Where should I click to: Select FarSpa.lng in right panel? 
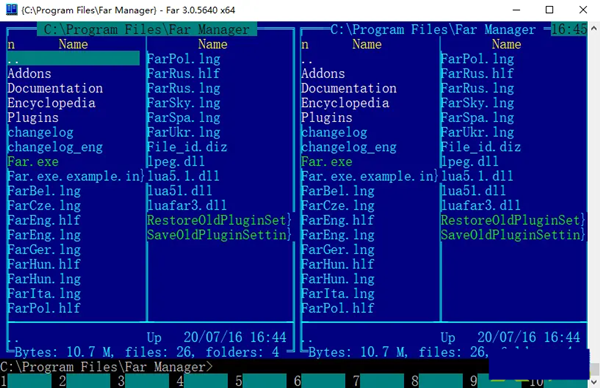[x=477, y=117]
